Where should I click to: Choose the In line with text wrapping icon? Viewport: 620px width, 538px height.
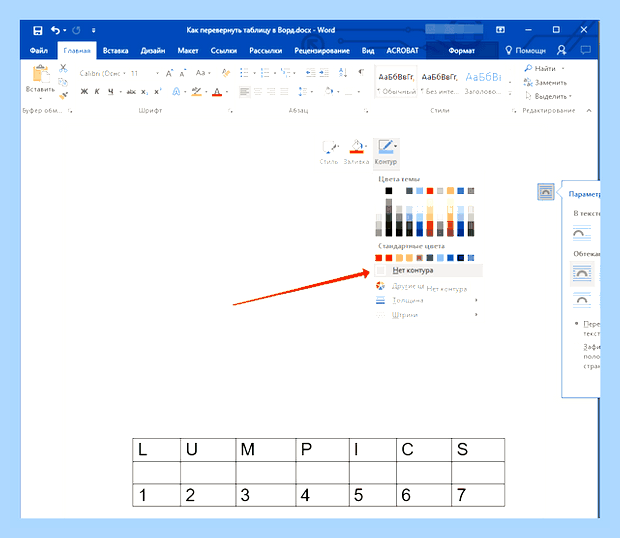pyautogui.click(x=582, y=233)
